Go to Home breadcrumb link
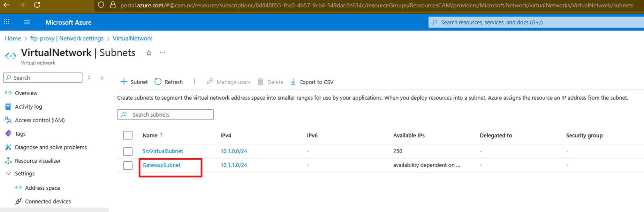644x212 pixels. [13, 38]
